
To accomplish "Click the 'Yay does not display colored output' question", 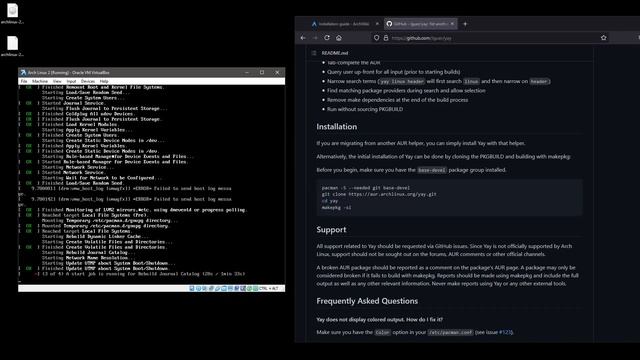I will coord(380,320).
